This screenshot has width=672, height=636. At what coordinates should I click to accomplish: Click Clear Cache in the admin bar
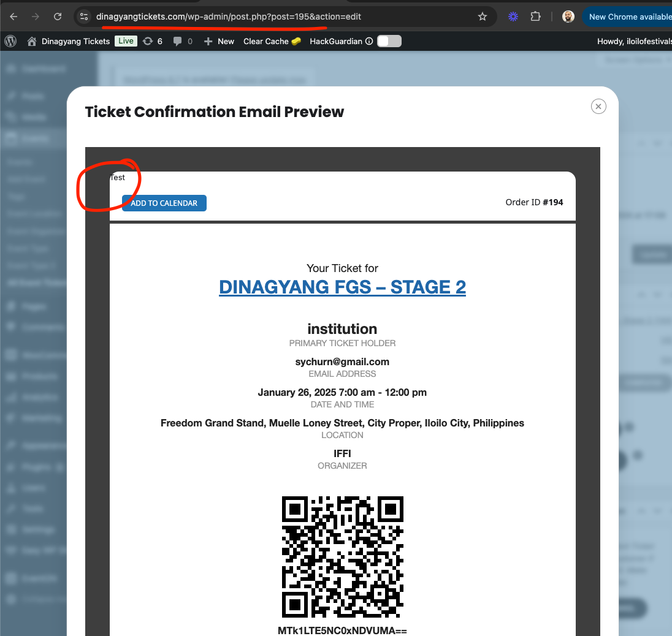pyautogui.click(x=272, y=41)
